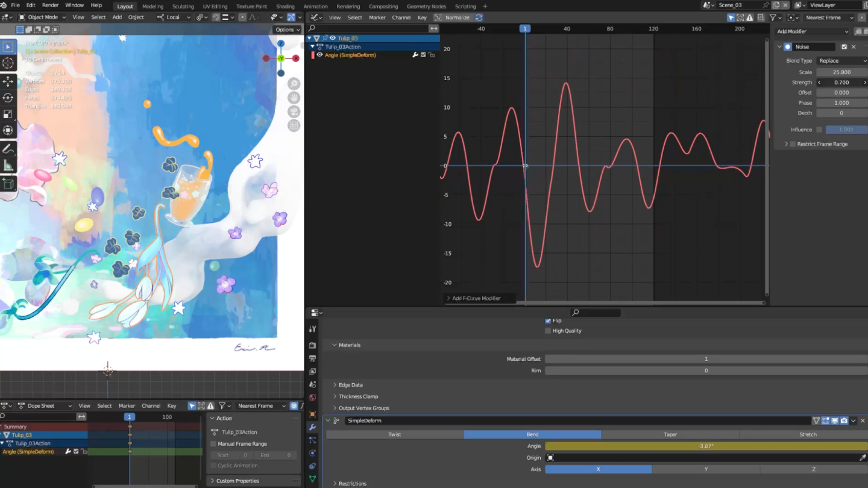Viewport: 868px width, 488px height.
Task: Open the Tool properties tab
Action: (312, 329)
